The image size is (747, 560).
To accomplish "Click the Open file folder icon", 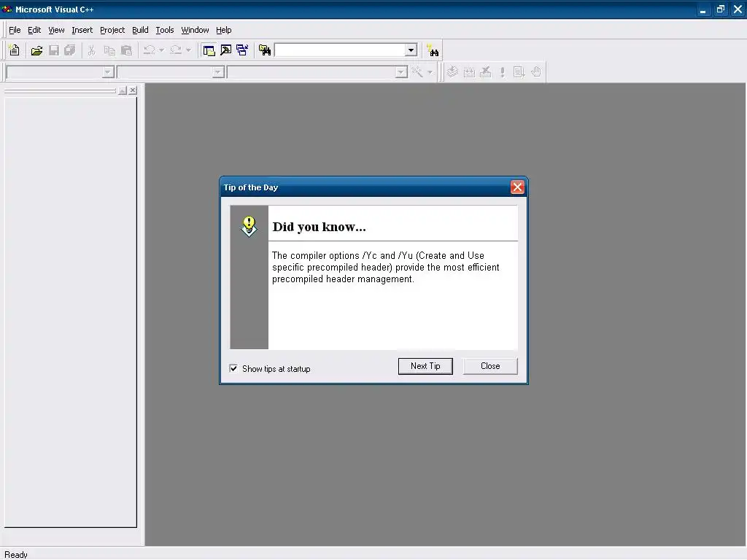I will coord(36,50).
